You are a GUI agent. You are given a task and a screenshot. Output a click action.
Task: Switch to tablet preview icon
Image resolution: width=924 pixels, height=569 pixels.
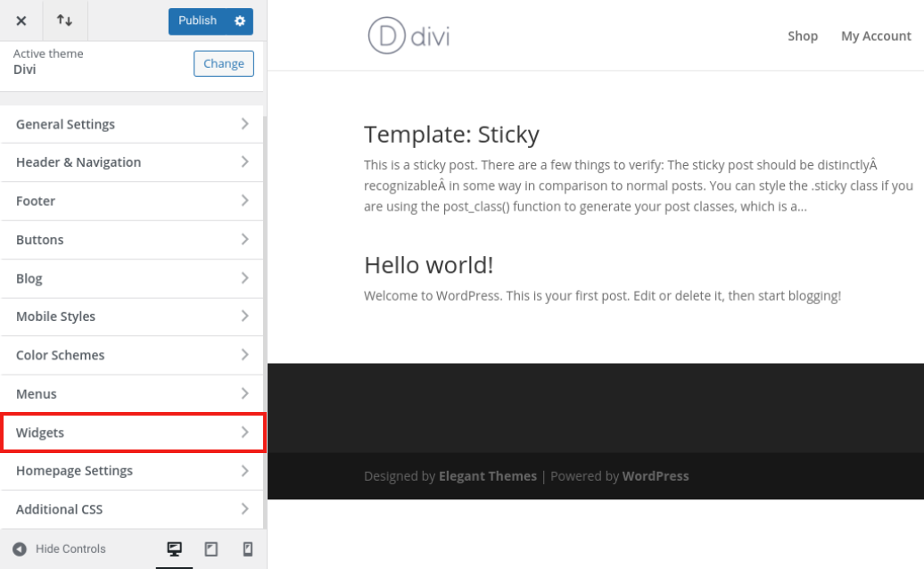211,549
